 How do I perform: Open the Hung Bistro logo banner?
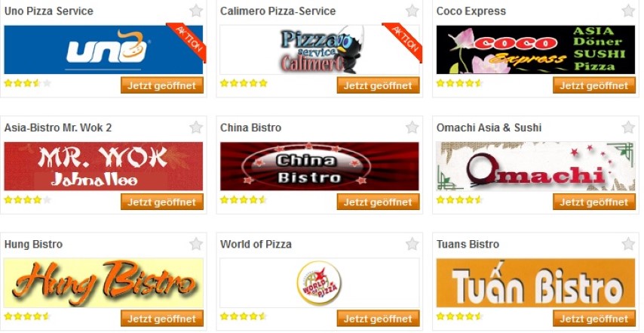103,283
